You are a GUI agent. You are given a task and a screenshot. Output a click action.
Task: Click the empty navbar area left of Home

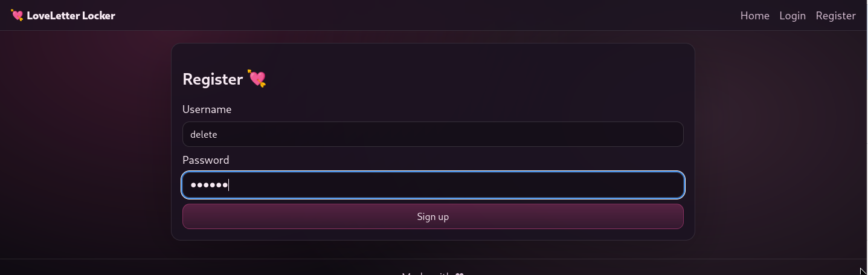(x=423, y=16)
